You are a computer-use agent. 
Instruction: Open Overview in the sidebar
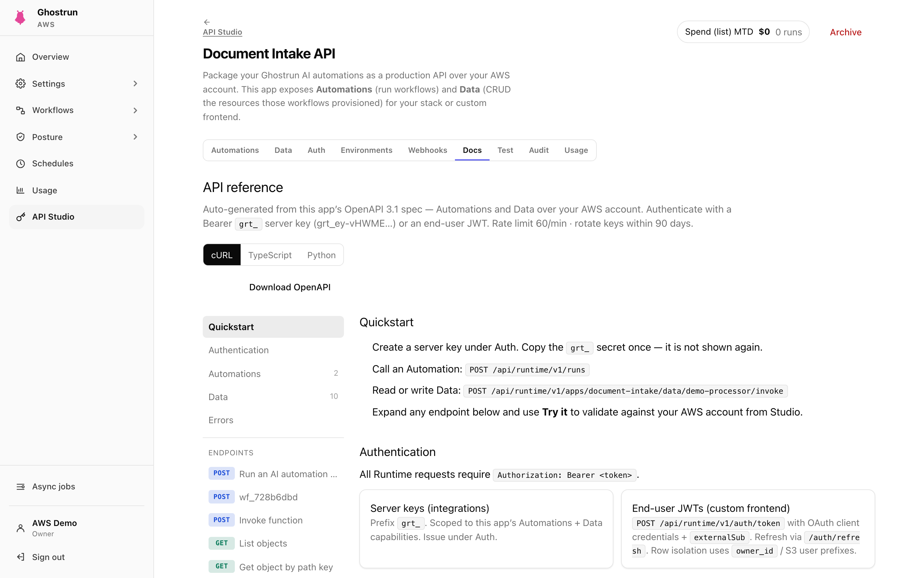pos(77,57)
